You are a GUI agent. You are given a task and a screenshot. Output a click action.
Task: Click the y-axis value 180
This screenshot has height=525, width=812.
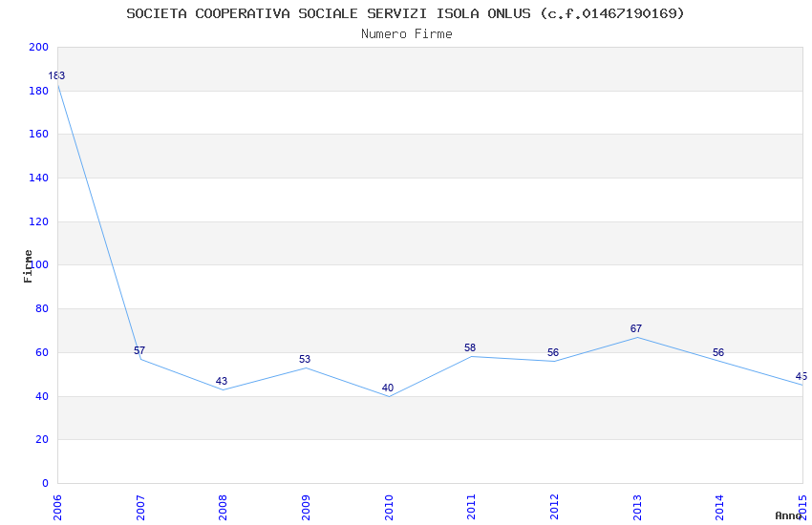(39, 91)
